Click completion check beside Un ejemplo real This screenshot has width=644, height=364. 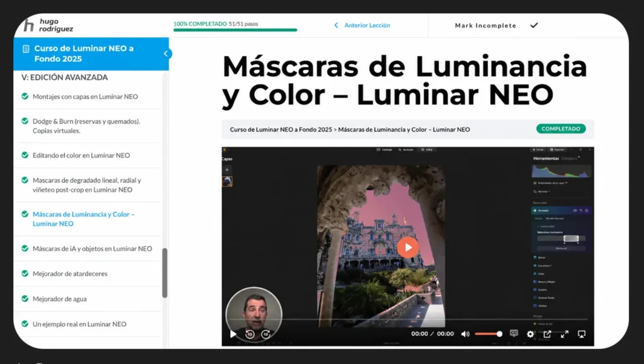pos(25,324)
